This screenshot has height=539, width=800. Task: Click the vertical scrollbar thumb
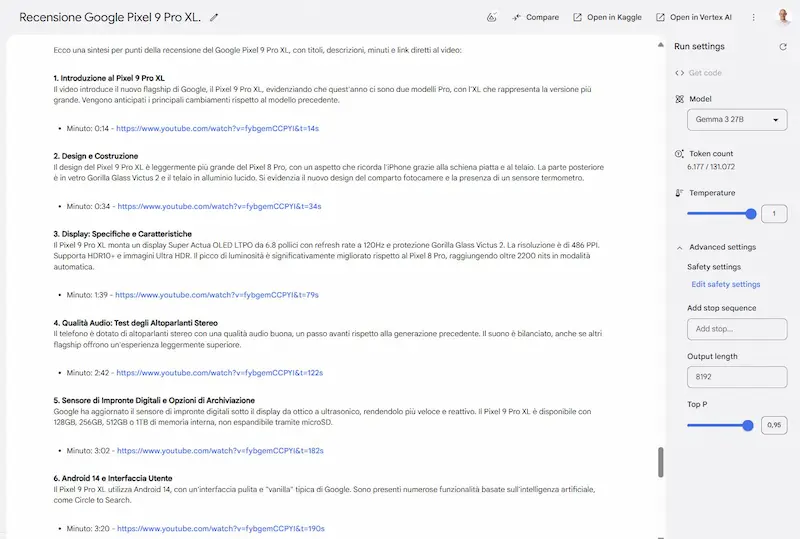click(x=661, y=462)
